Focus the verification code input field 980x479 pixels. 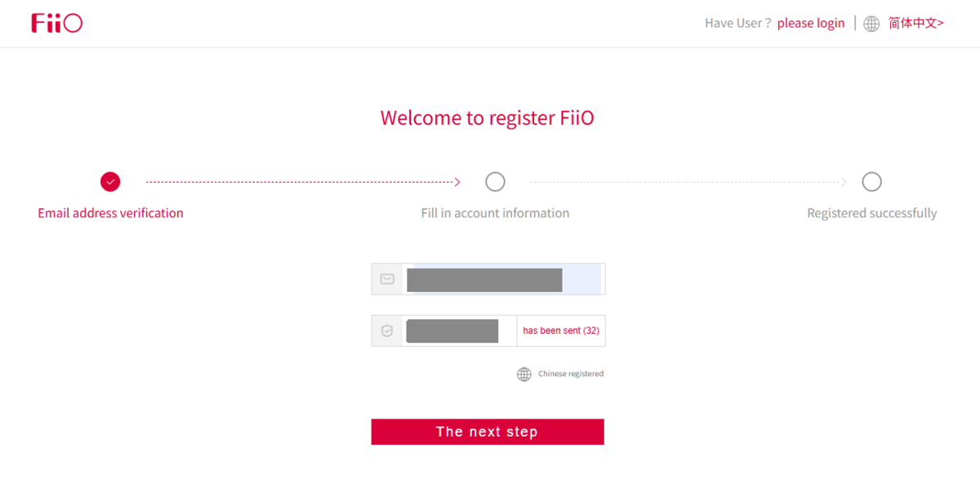(459, 330)
